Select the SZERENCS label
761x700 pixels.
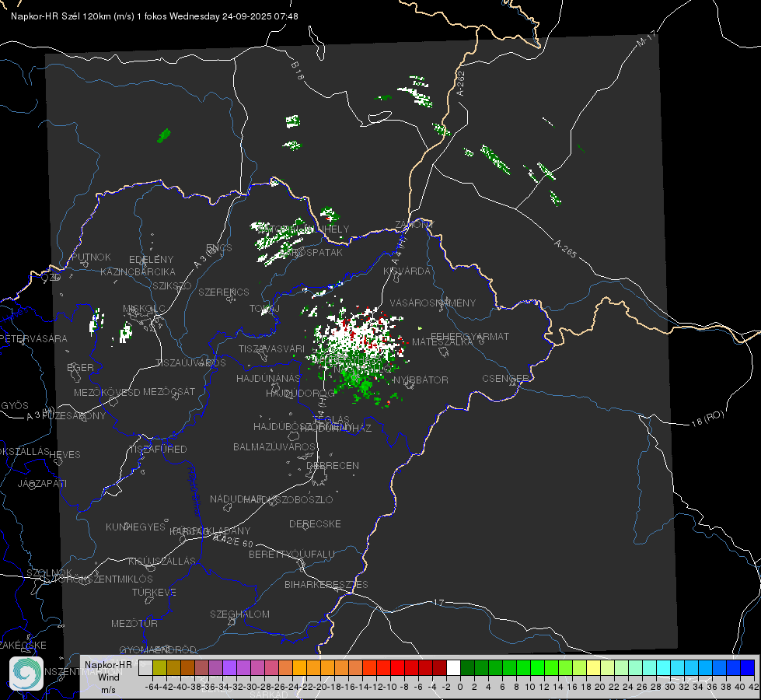coord(224,292)
